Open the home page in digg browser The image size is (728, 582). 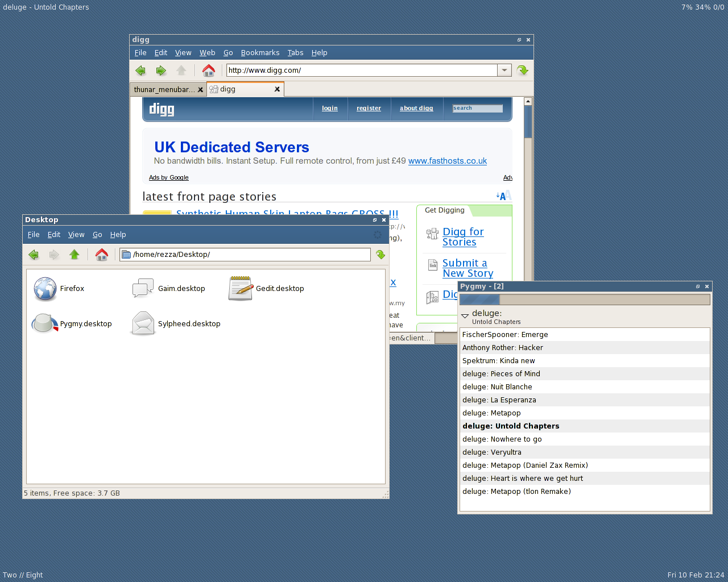pyautogui.click(x=209, y=70)
